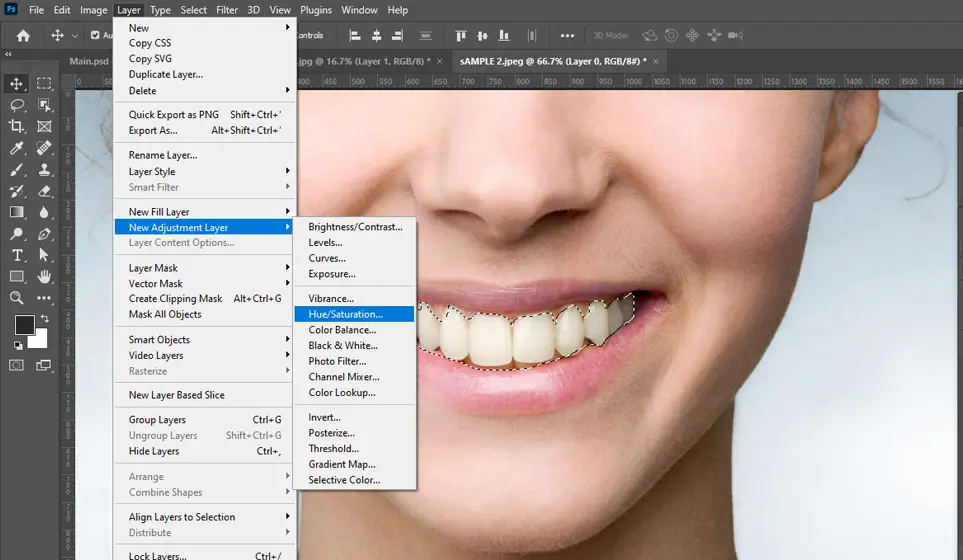963x560 pixels.
Task: Select the Rectangle shape tool
Action: [17, 277]
